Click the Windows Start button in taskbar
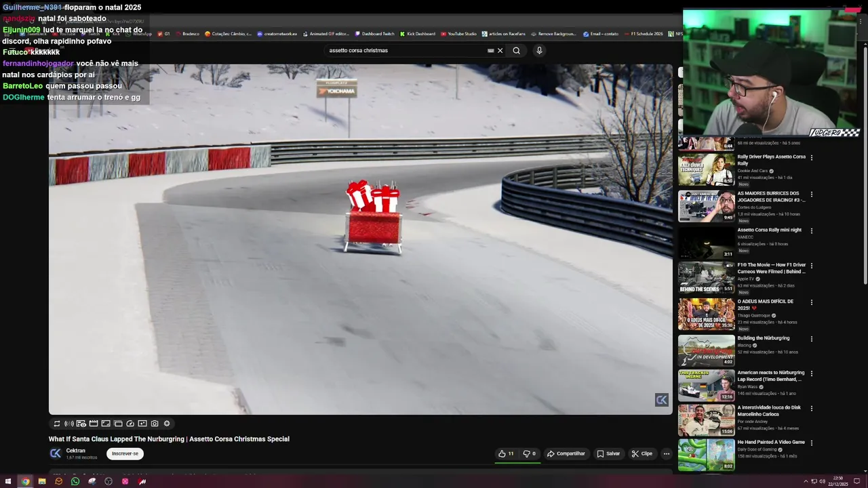The width and height of the screenshot is (868, 488). pyautogui.click(x=8, y=481)
